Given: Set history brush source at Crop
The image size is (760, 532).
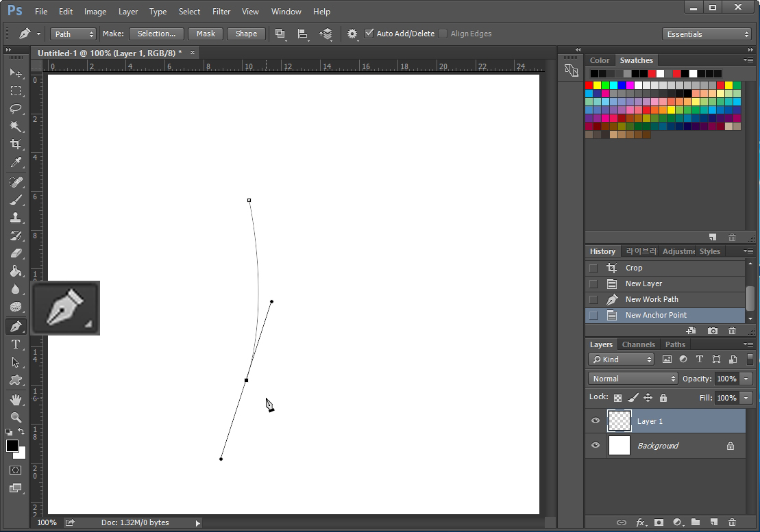Looking at the screenshot, I should pos(593,268).
